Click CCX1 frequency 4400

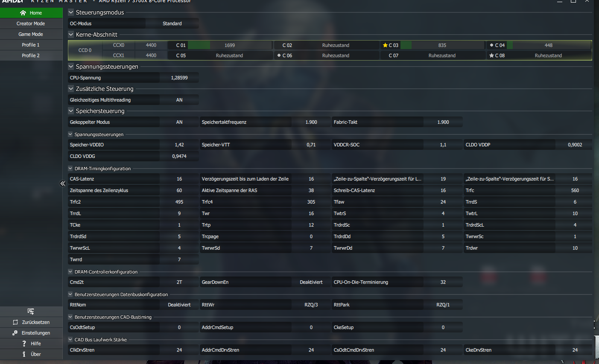tap(151, 55)
